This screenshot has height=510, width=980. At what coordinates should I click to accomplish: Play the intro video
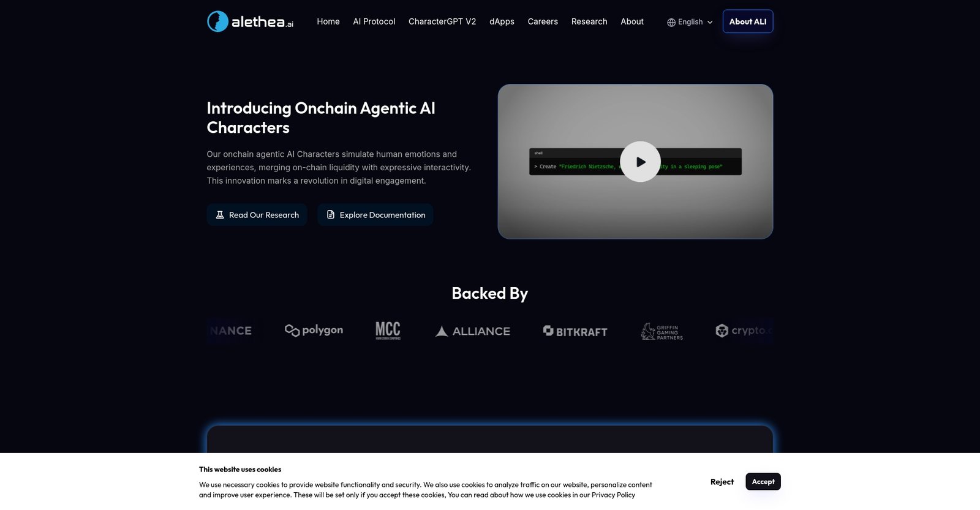coord(640,162)
